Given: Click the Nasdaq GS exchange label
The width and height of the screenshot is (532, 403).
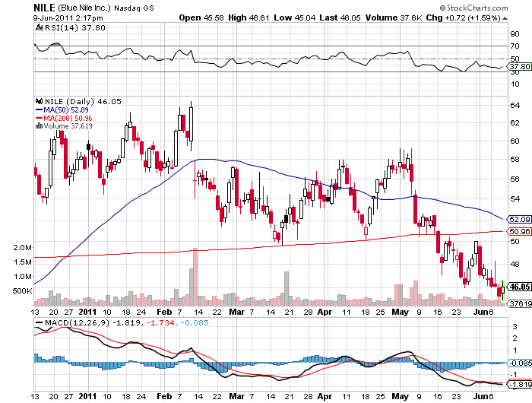Looking at the screenshot, I should tap(134, 8).
